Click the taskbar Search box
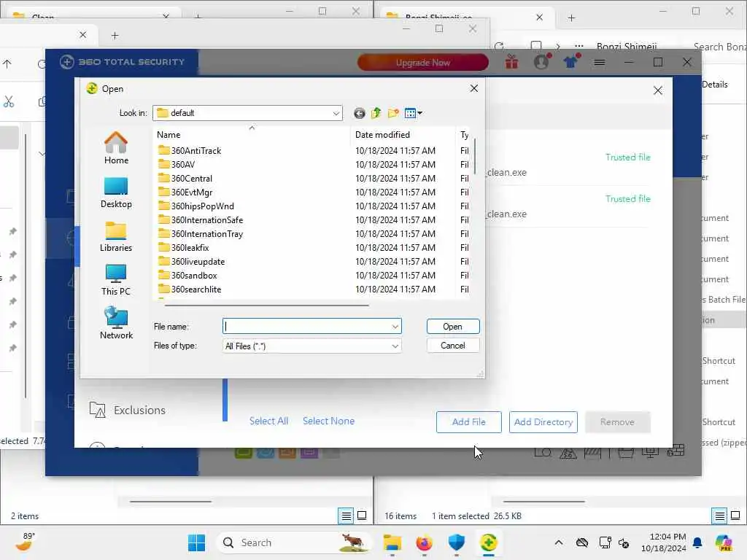This screenshot has width=747, height=560. point(295,542)
